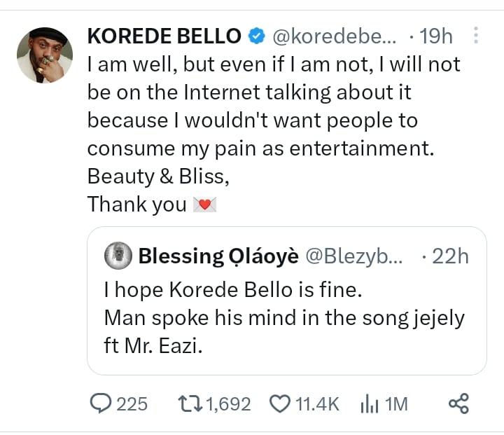The image size is (504, 435).
Task: Open the KOREDE BELLO display name
Action: [x=164, y=36]
